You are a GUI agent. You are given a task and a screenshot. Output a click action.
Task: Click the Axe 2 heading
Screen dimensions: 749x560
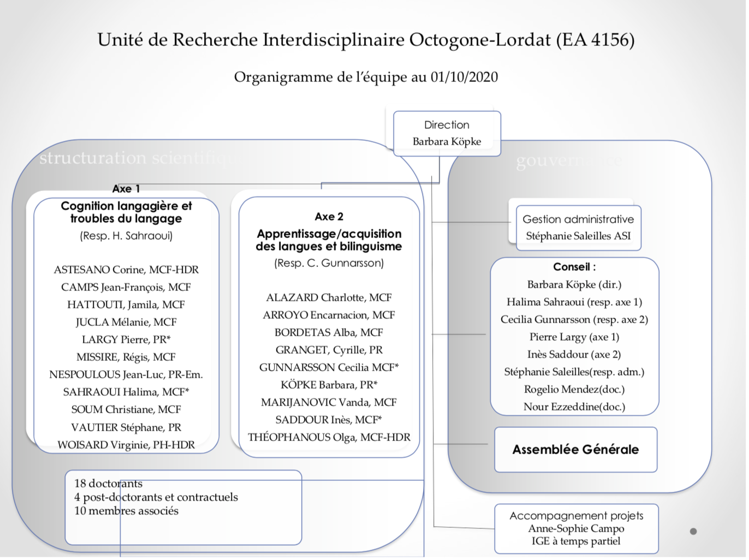329,217
